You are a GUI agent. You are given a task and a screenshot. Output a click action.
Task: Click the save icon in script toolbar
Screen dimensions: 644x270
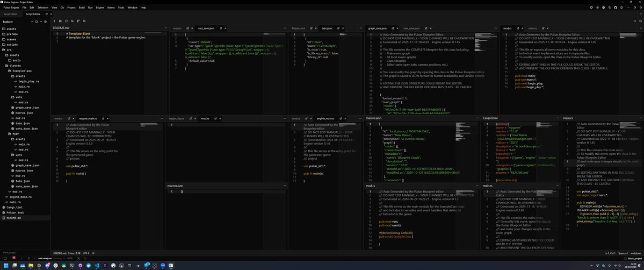60,21
